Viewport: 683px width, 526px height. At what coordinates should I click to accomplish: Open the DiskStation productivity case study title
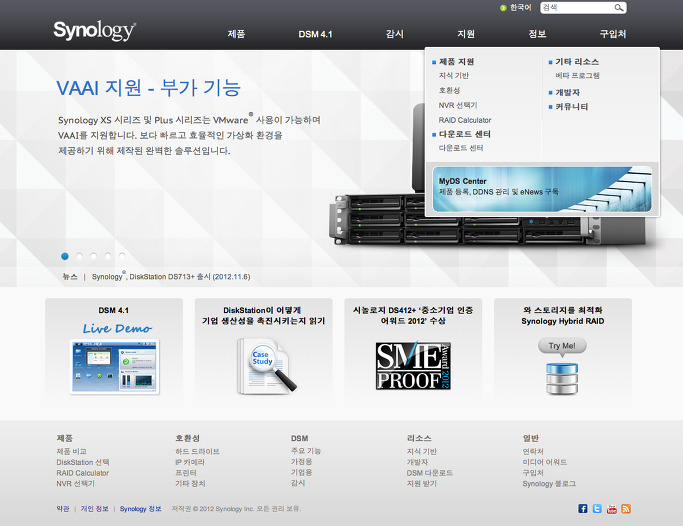264,316
